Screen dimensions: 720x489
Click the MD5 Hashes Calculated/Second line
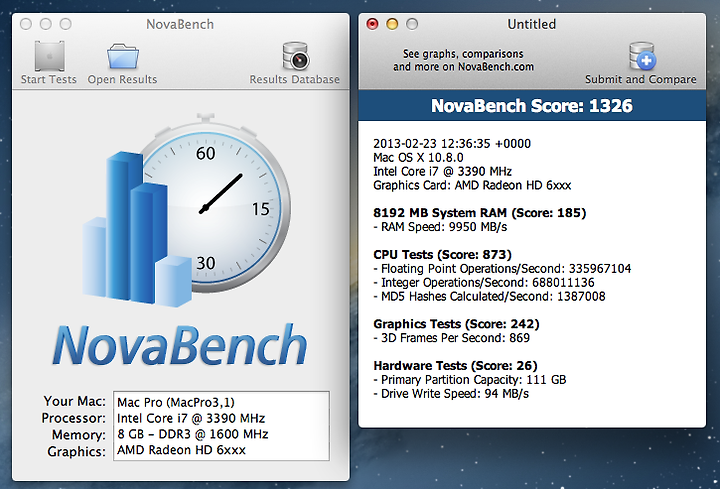[x=489, y=296]
